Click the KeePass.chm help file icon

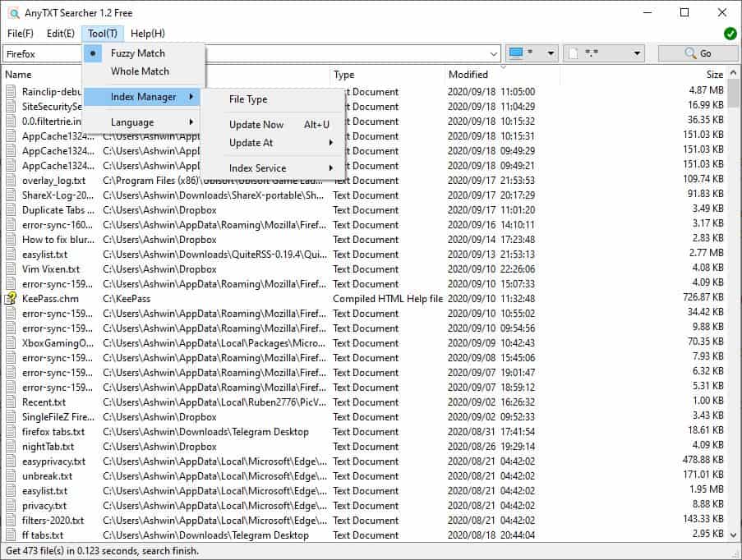[x=11, y=298]
